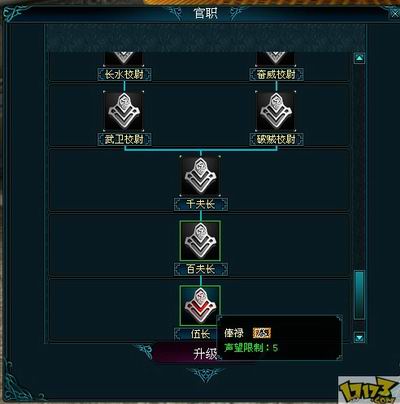Viewport: 400px width, 404px height.
Task: Select the 武卫校尉 name label
Action: pos(124,139)
